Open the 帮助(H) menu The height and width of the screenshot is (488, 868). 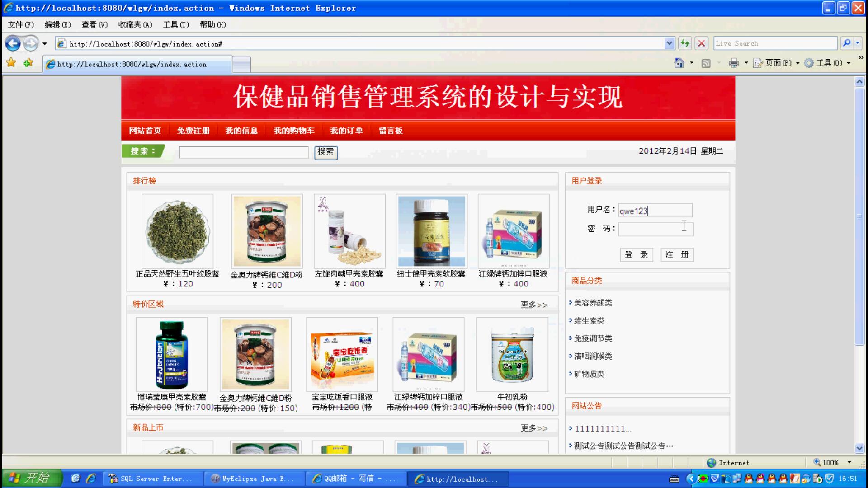click(x=212, y=24)
